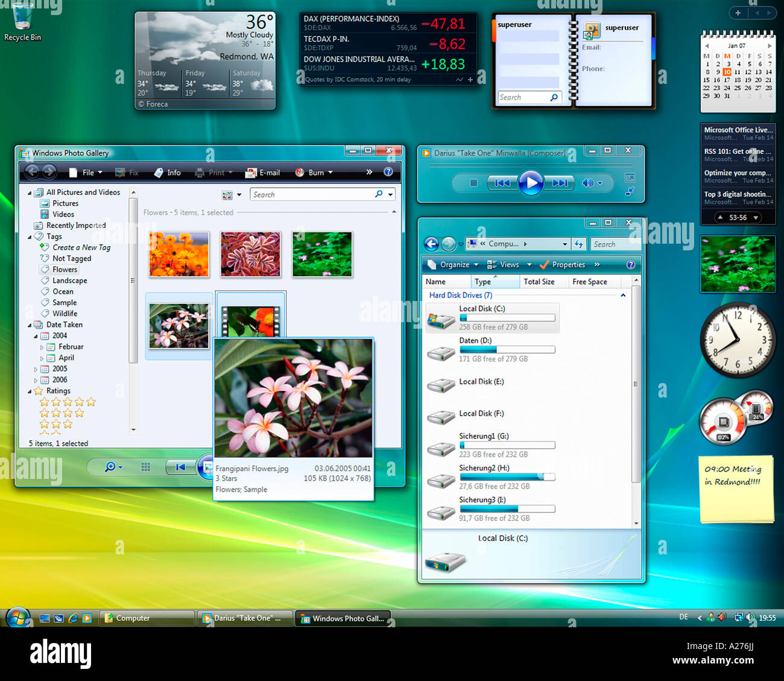
Task: Launch Internet Explorer from Quick Launch
Action: tap(73, 618)
